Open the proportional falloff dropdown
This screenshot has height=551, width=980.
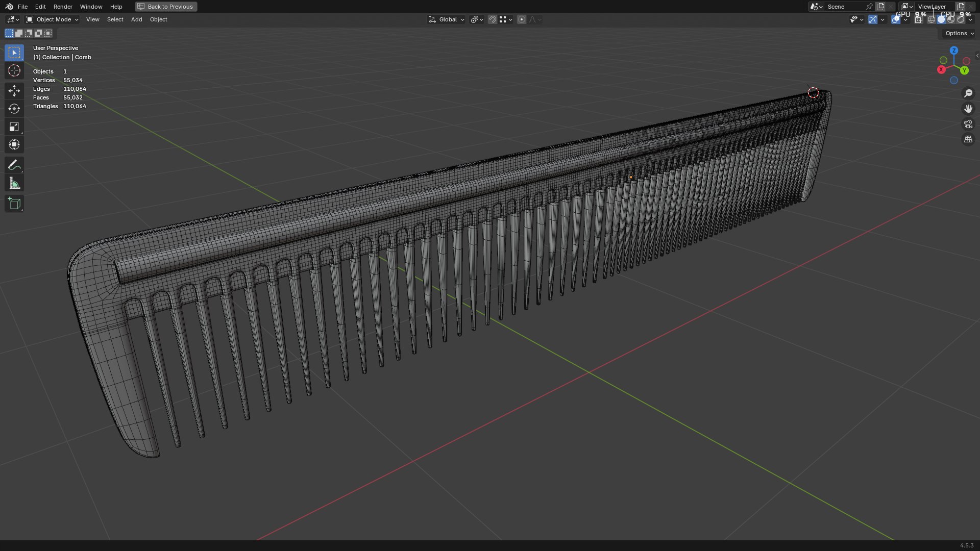tap(535, 19)
